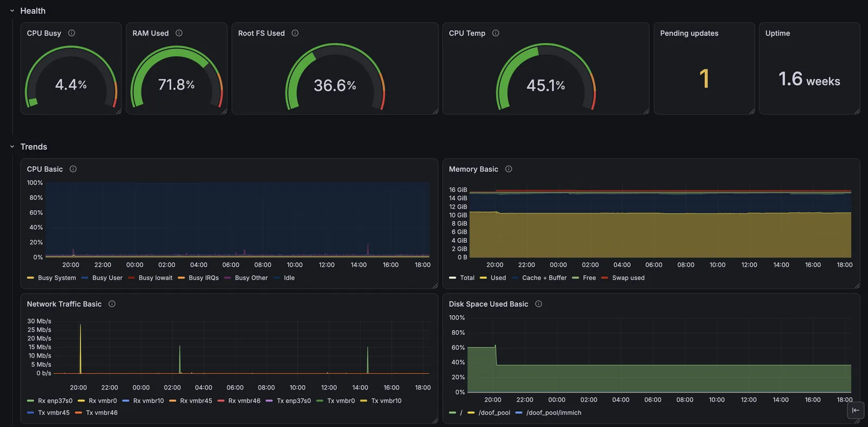Toggle the Idle series in CPU Basic
This screenshot has height=427, width=868.
[289, 278]
